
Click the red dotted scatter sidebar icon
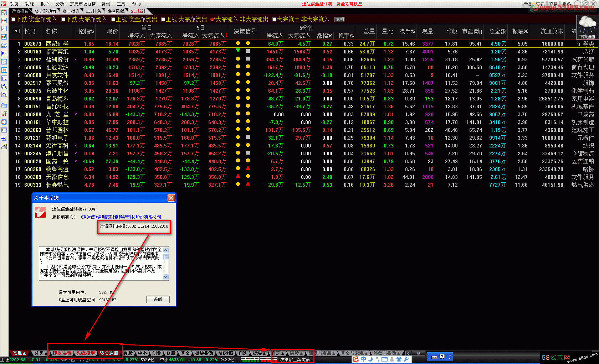[x=4, y=122]
